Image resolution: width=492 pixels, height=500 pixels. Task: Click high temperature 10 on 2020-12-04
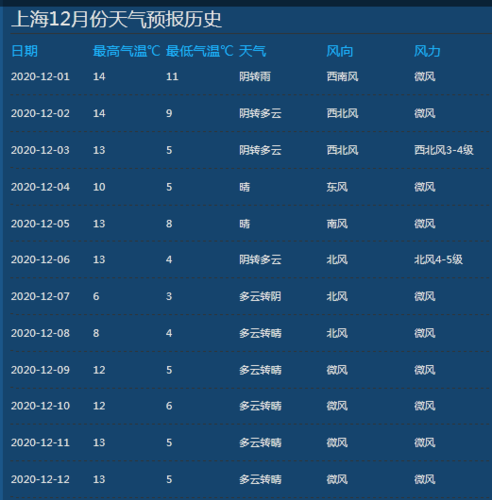pyautogui.click(x=99, y=187)
